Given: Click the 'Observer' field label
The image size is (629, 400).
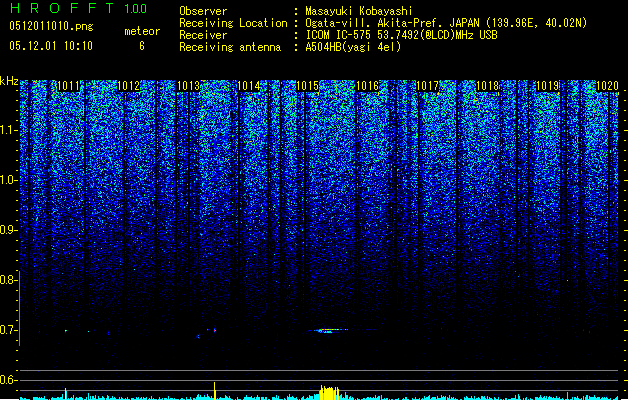Looking at the screenshot, I should tap(203, 11).
